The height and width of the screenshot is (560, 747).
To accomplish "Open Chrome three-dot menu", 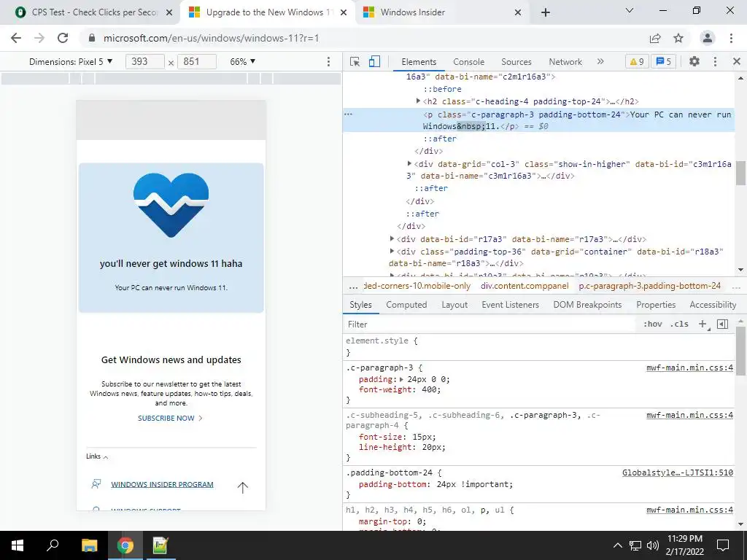I will click(731, 38).
